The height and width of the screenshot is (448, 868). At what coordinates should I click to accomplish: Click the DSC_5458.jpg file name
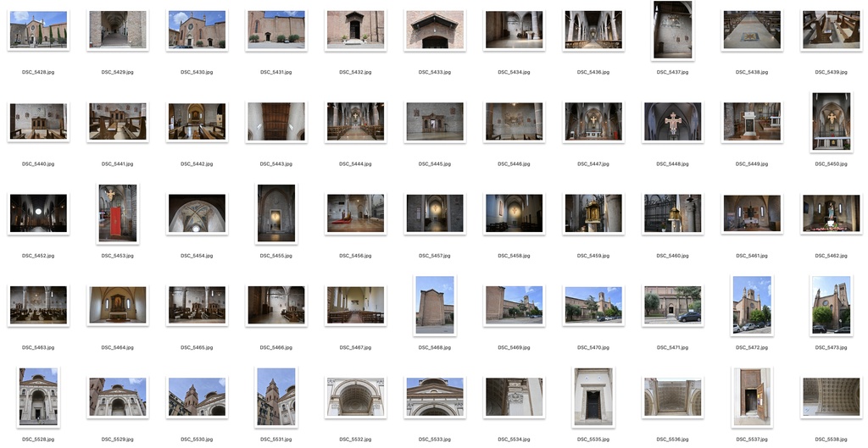514,256
